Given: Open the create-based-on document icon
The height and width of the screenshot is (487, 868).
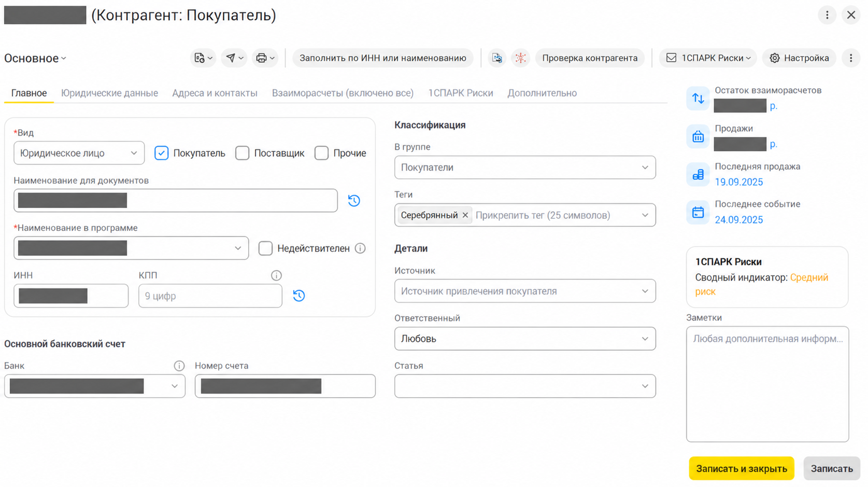Looking at the screenshot, I should point(203,58).
